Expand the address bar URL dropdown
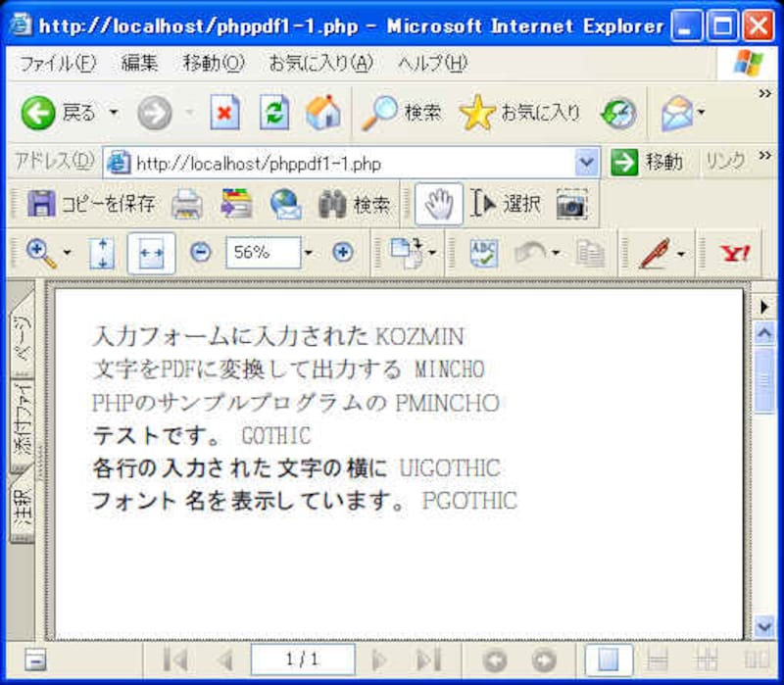 click(x=586, y=163)
